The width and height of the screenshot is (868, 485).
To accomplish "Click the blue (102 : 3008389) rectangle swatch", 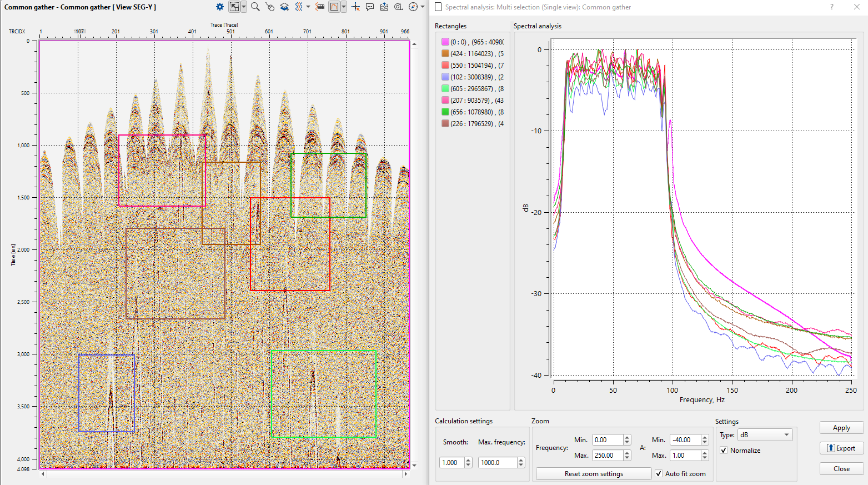I will pos(445,77).
